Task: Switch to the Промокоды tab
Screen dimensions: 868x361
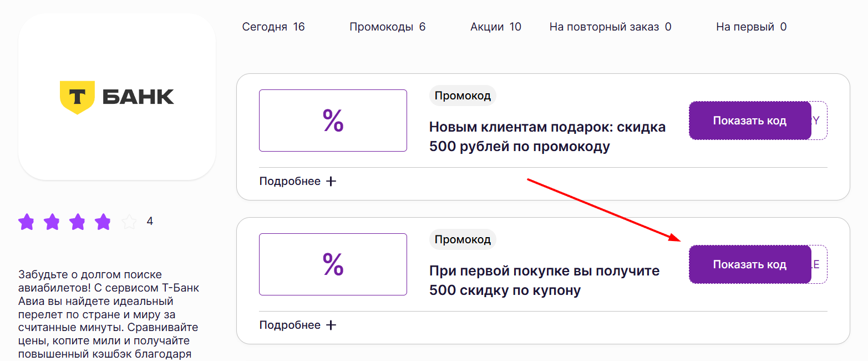Action: pos(387,26)
